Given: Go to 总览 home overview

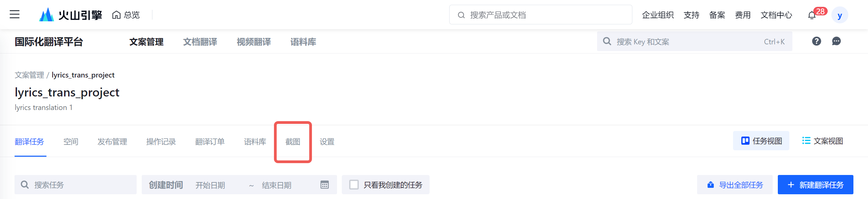Looking at the screenshot, I should (126, 15).
